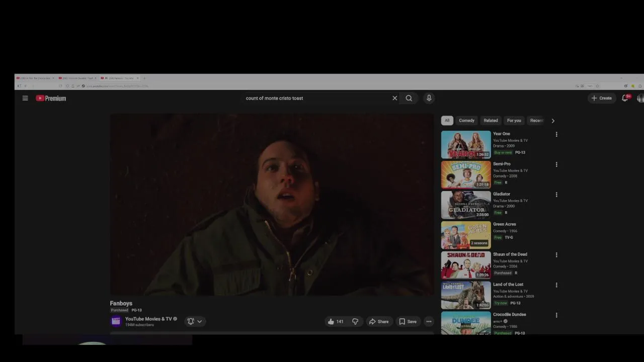Open the Create menu

click(602, 98)
